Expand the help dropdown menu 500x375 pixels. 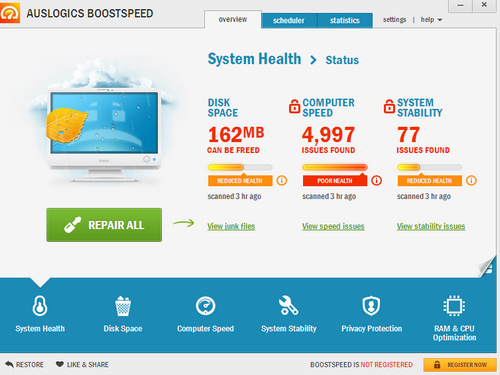coord(431,20)
